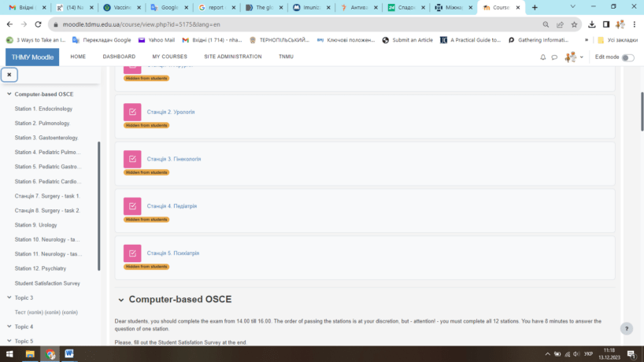The image size is (644, 362).
Task: Open the messaging speech bubble icon
Action: 554,57
